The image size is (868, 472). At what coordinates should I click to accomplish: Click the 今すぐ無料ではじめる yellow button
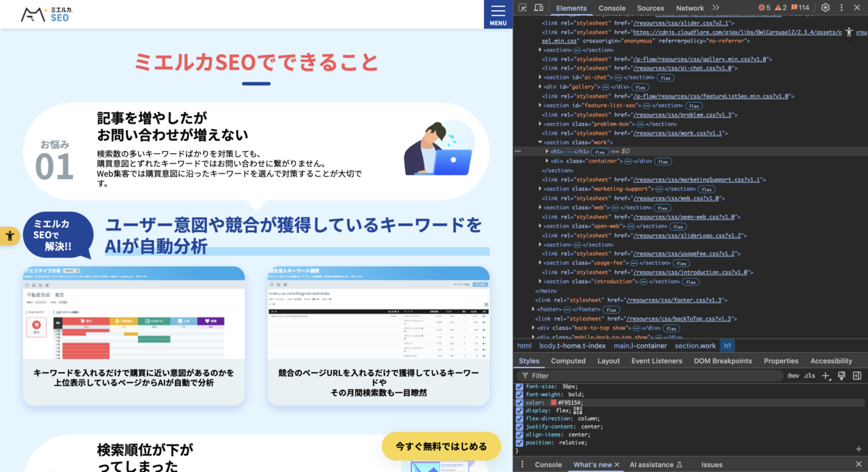(441, 446)
